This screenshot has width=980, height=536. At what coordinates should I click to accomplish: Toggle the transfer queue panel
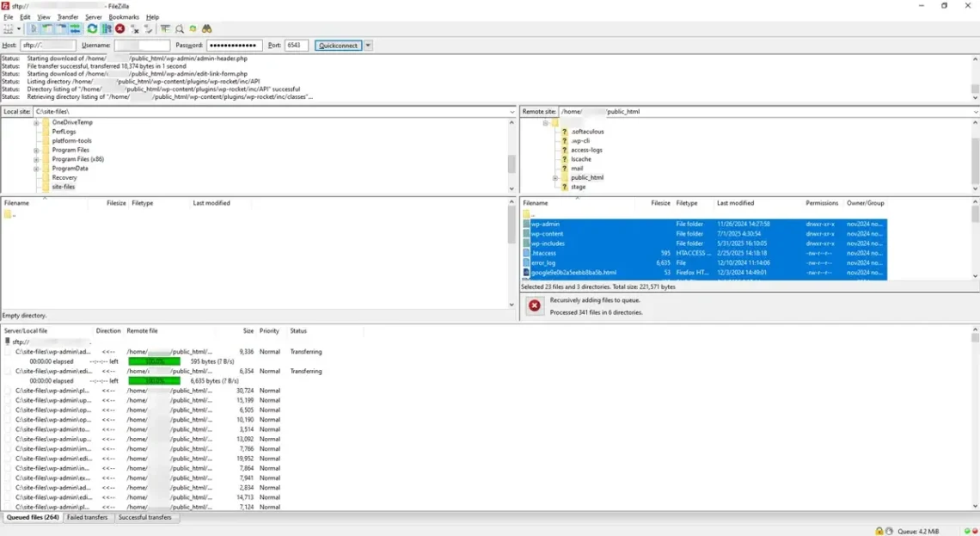[x=74, y=28]
